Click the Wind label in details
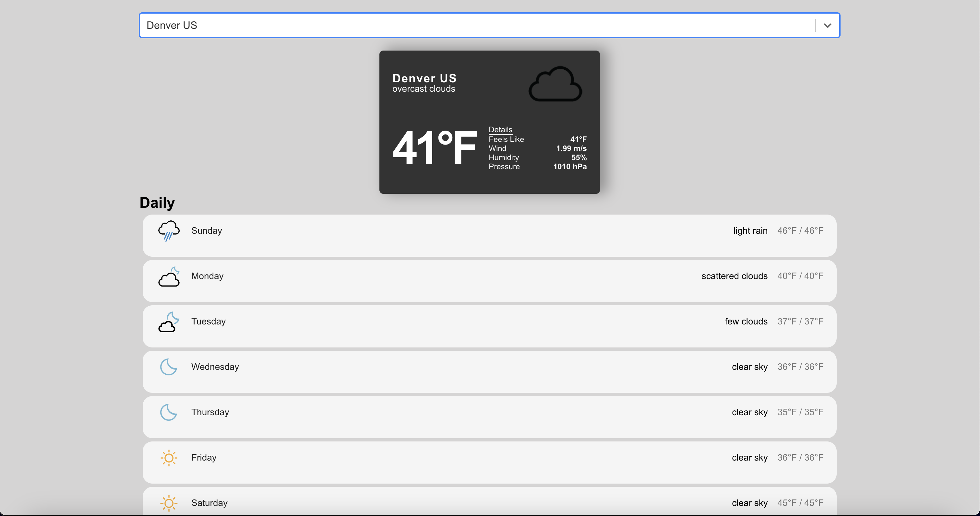Image resolution: width=980 pixels, height=516 pixels. tap(497, 148)
